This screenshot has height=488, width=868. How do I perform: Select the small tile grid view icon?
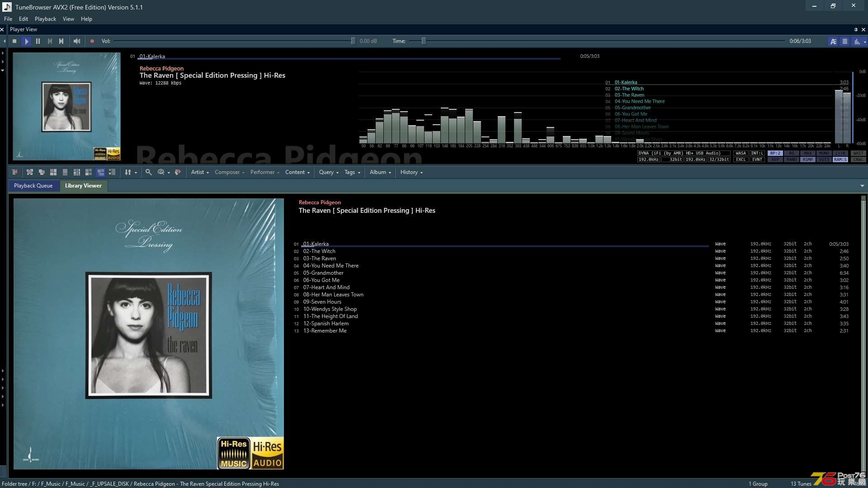[77, 172]
